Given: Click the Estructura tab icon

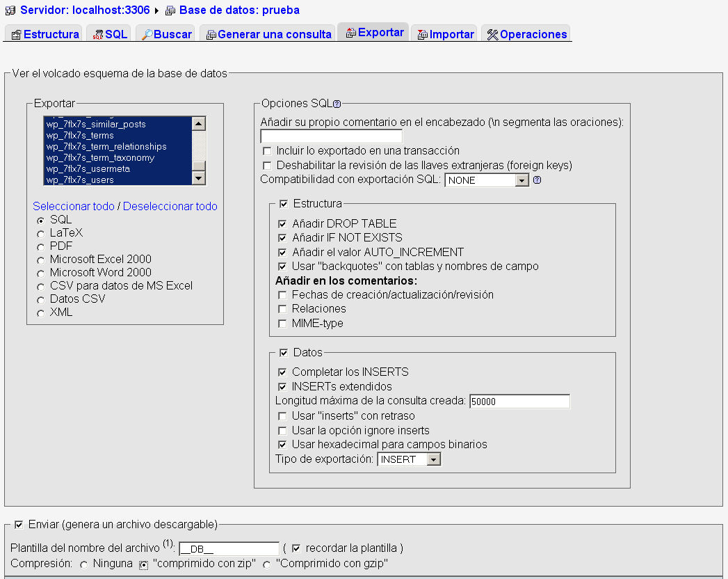Looking at the screenshot, I should [x=17, y=35].
